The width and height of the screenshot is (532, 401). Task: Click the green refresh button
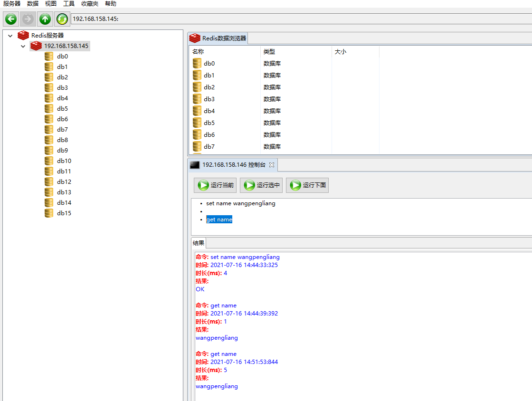click(62, 19)
